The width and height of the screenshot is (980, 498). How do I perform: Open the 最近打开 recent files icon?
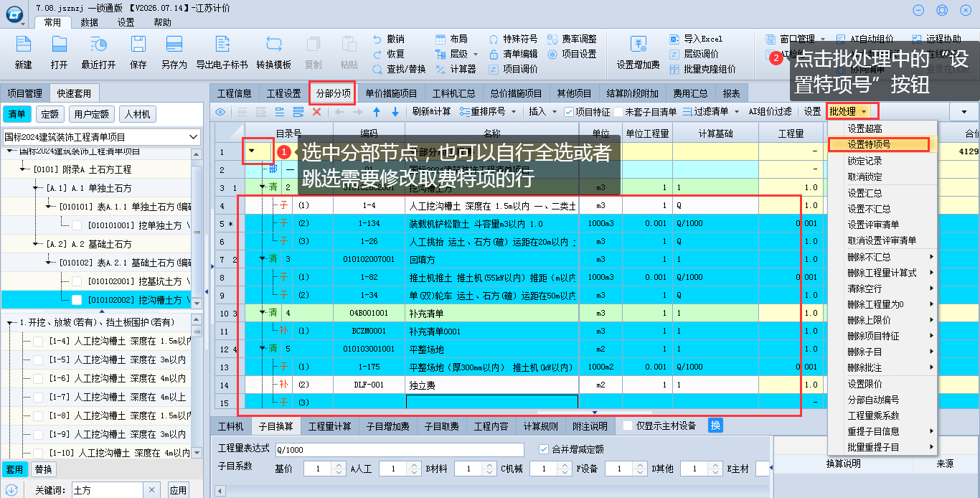(x=98, y=44)
